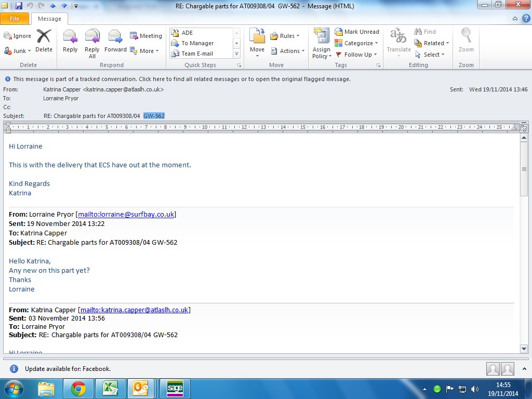This screenshot has height=399, width=532.
Task: Select the To Manager quick step
Action: pos(197,43)
